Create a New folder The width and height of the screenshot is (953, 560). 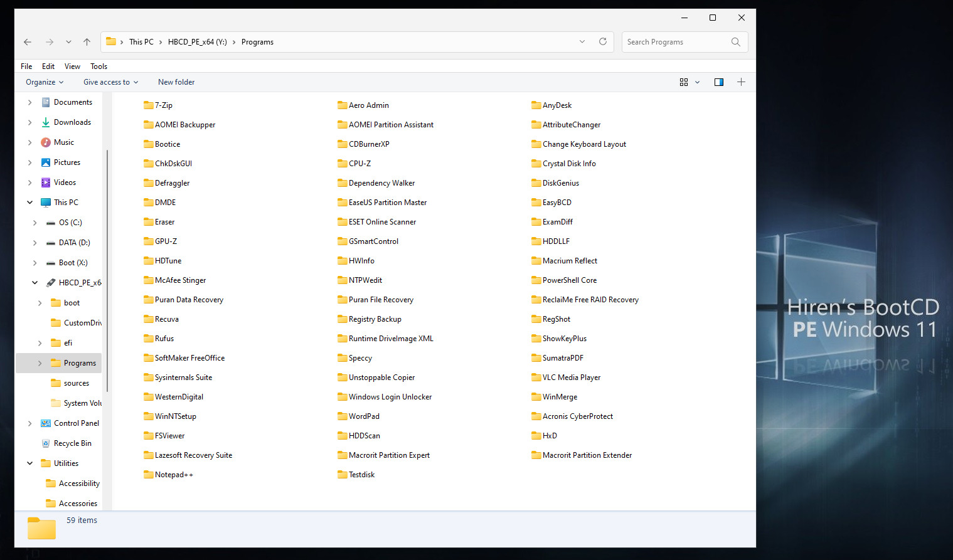point(176,82)
